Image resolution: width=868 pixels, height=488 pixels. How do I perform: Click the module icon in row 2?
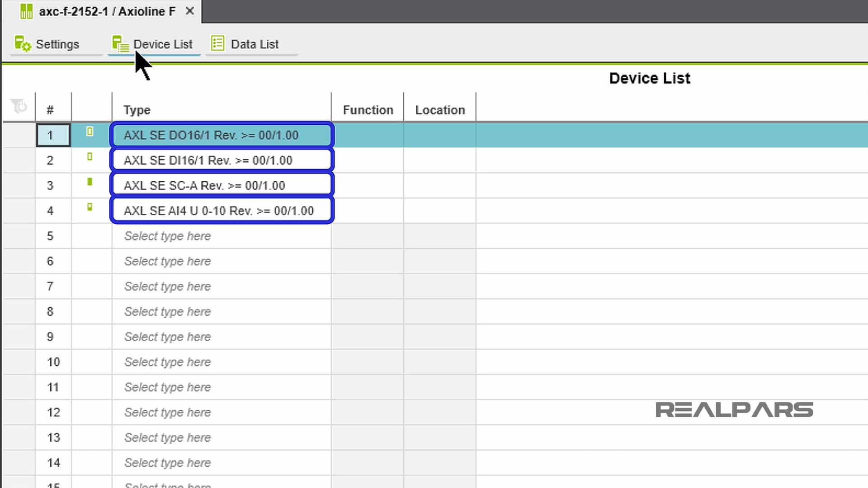[90, 157]
